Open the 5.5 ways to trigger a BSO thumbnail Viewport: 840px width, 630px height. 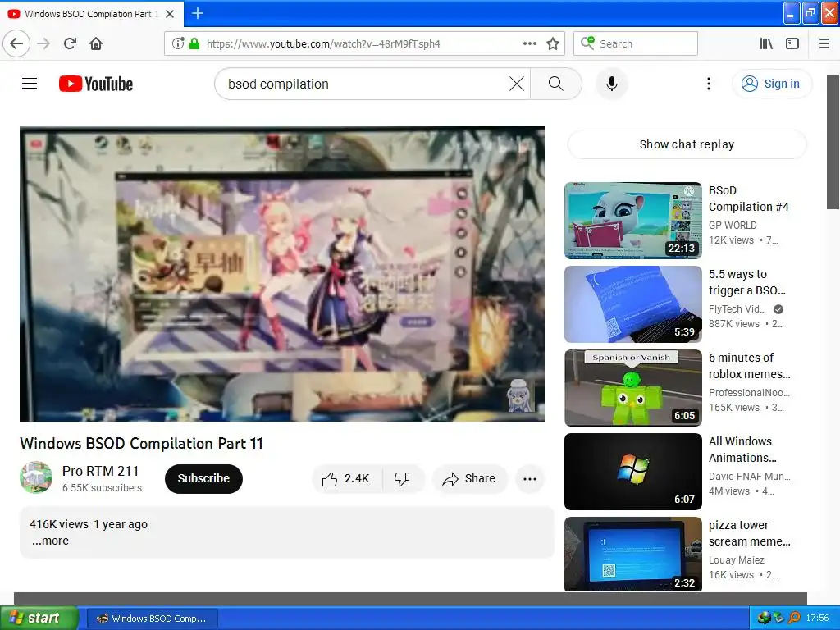pos(632,304)
